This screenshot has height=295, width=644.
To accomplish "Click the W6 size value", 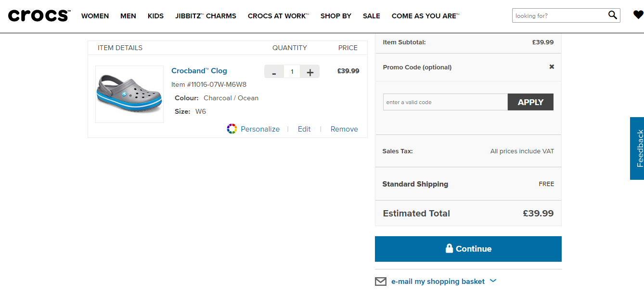I will tap(201, 111).
